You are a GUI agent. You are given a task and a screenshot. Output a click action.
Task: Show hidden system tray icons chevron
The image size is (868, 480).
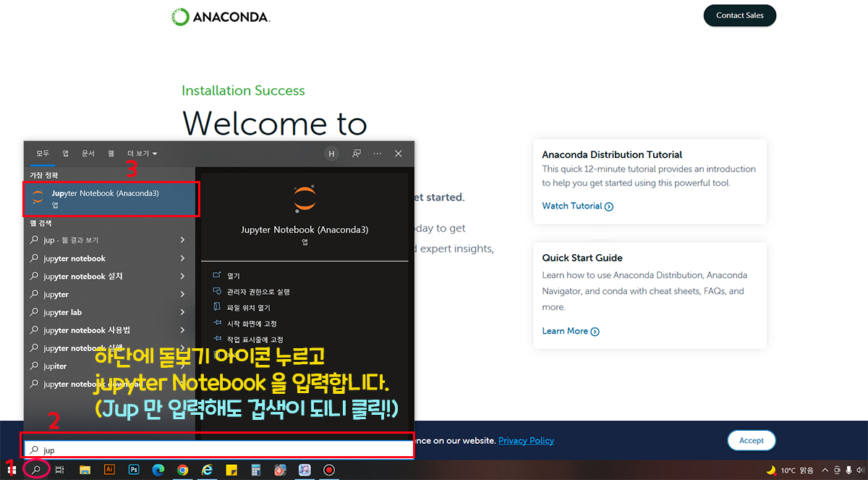(825, 470)
